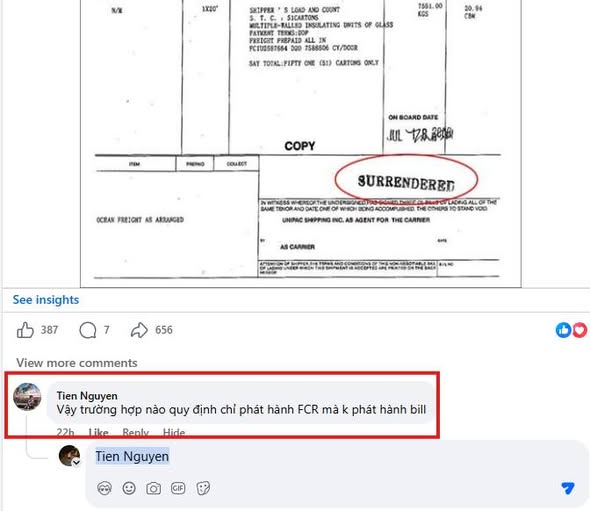This screenshot has width=590, height=511.
Task: Click the Like thumbs-up icon under the post
Action: point(25,330)
